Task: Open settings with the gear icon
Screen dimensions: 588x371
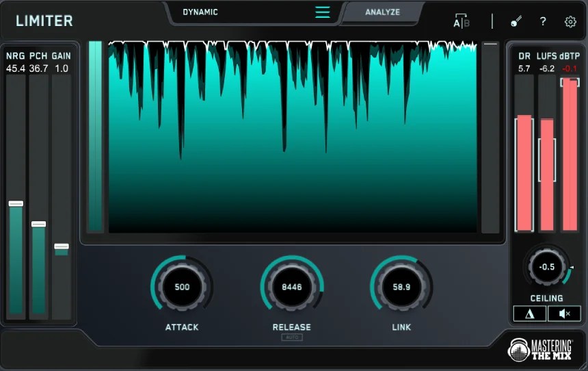Action: point(570,22)
